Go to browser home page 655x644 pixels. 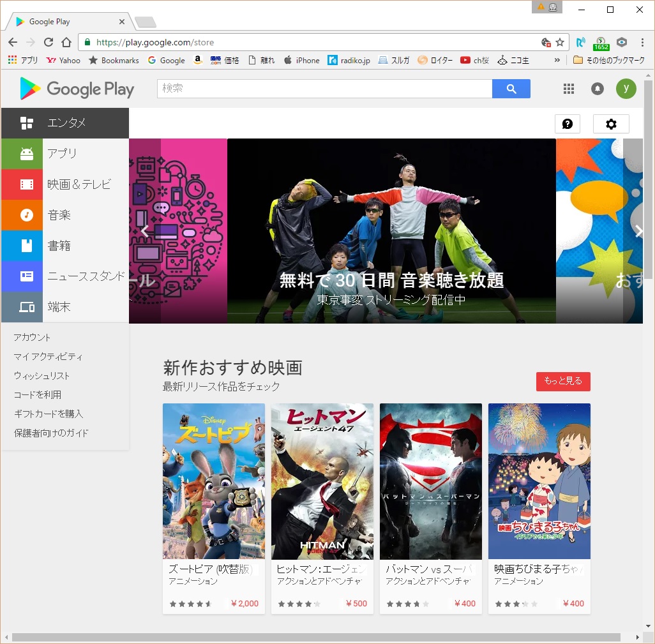pos(66,42)
